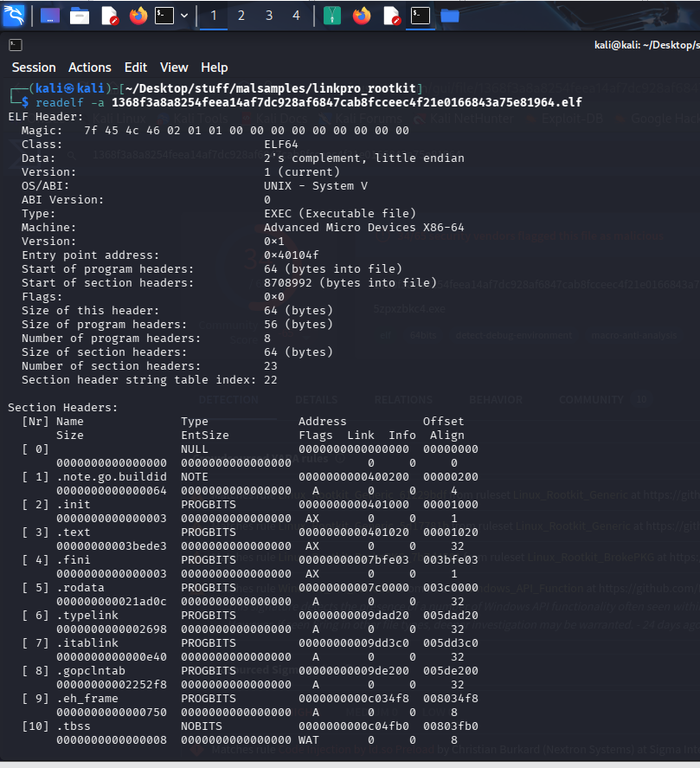Screen dimensions: 700x768
Task: Open the Kali dragon applications menu
Action: [x=14, y=16]
